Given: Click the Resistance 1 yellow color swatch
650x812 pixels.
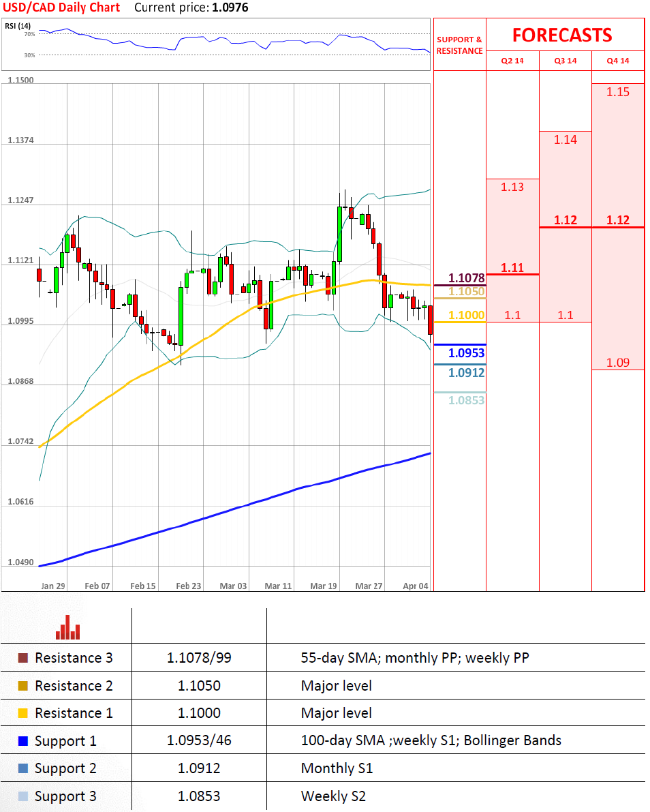Looking at the screenshot, I should 22,713.
